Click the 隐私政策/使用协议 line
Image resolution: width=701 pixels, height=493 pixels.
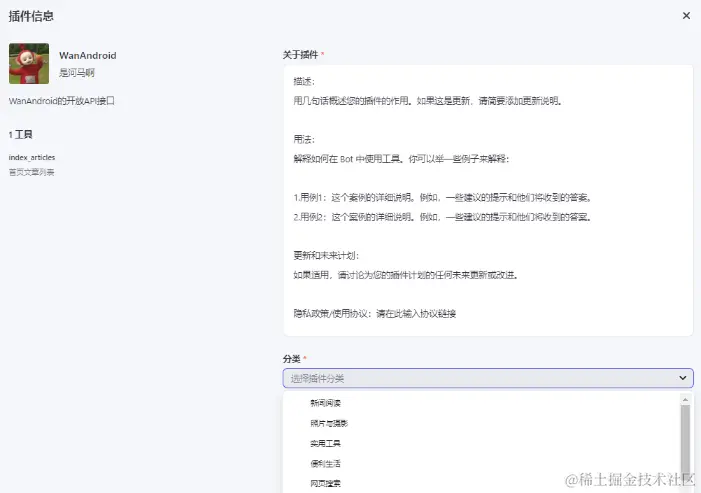375,314
